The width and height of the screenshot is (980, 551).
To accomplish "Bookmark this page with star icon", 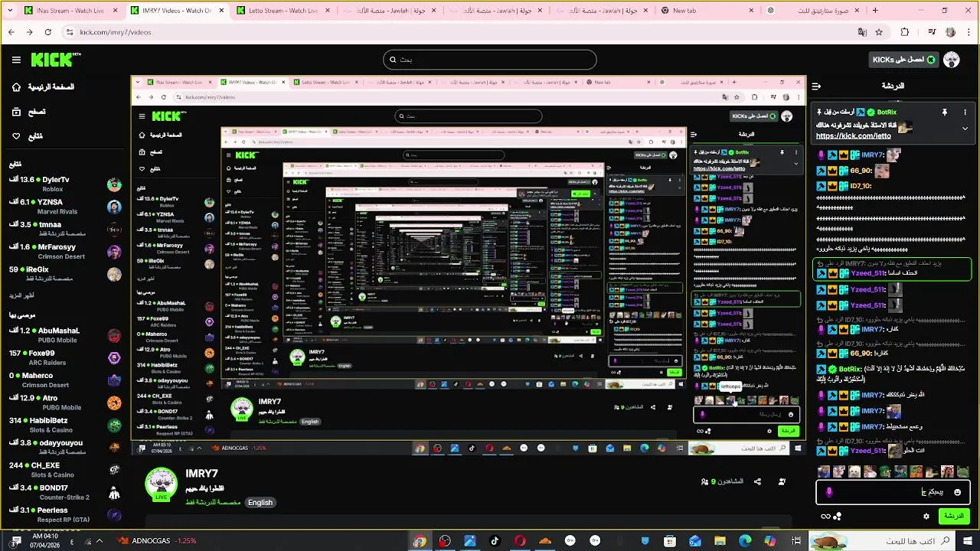I will (879, 32).
